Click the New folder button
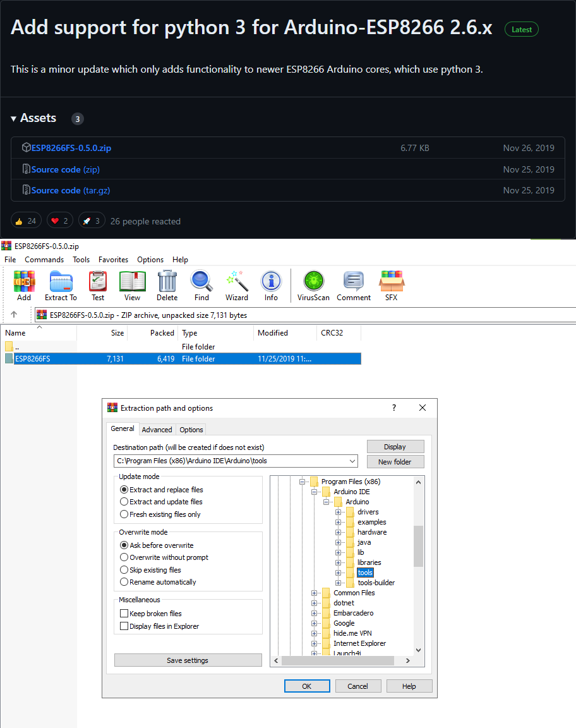 (x=395, y=462)
